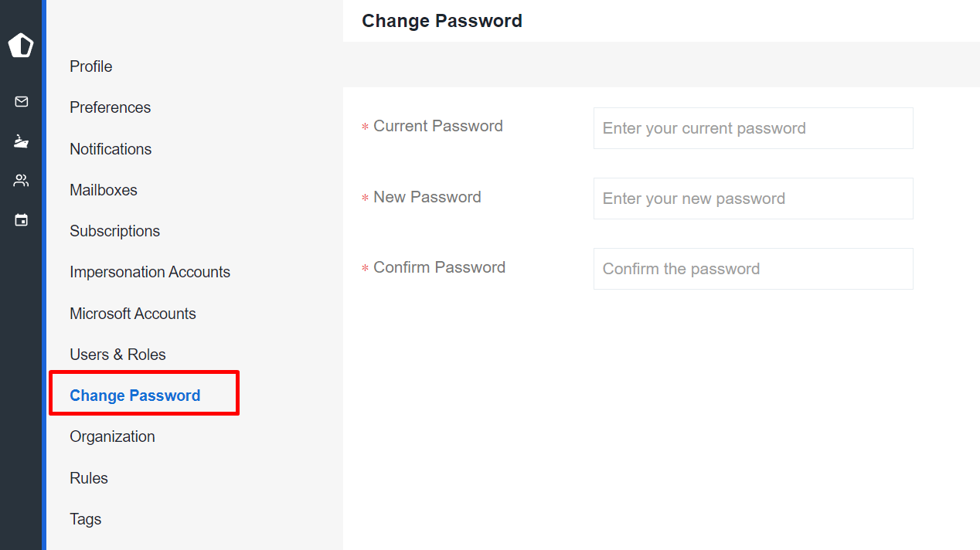Open Impersonation Accounts settings
This screenshot has height=550, width=980.
click(150, 272)
